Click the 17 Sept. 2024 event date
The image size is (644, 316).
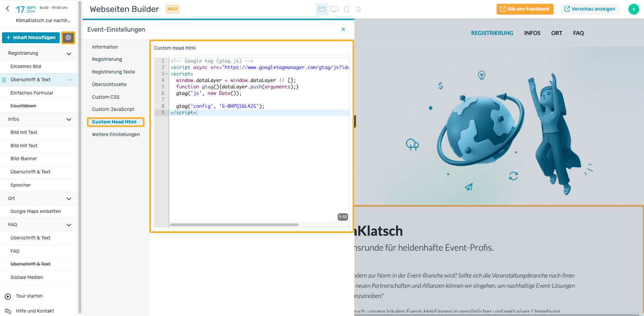tap(26, 9)
